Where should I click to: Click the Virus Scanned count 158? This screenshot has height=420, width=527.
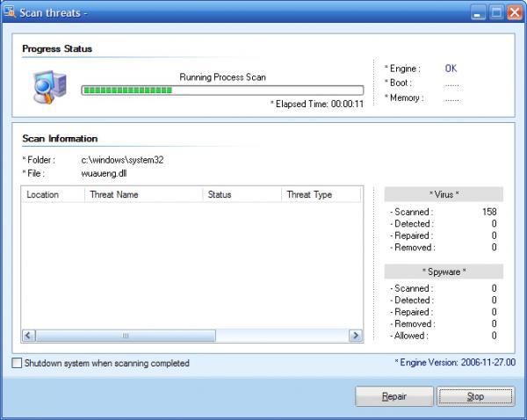(489, 212)
